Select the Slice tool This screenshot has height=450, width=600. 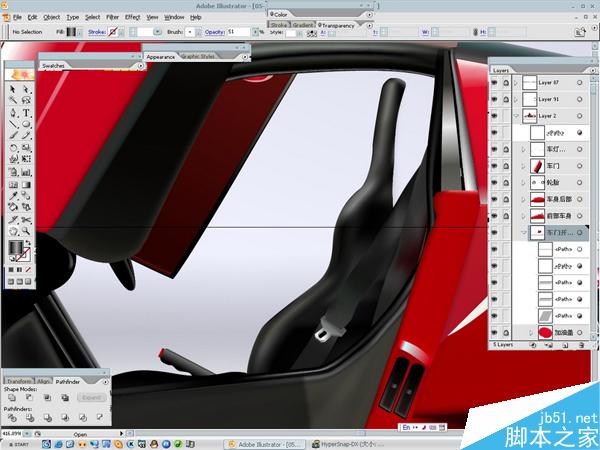(13, 220)
